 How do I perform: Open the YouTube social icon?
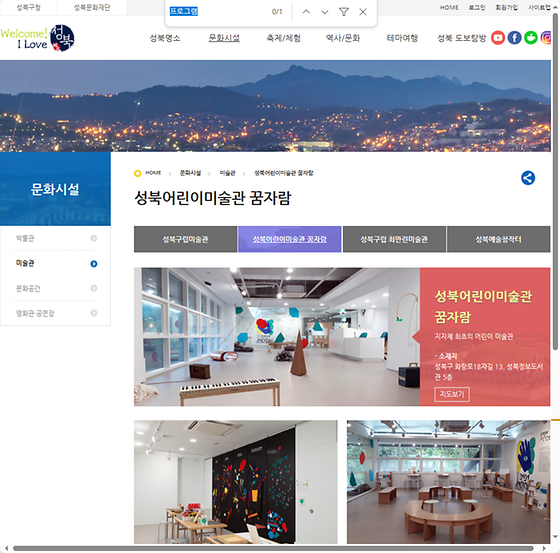pyautogui.click(x=498, y=38)
